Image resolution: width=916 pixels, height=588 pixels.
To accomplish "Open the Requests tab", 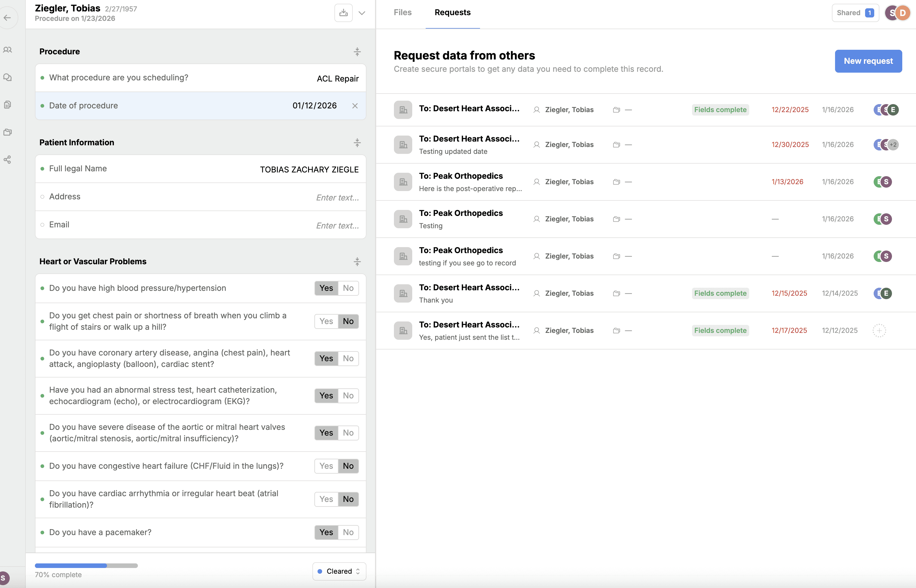I will click(x=453, y=12).
